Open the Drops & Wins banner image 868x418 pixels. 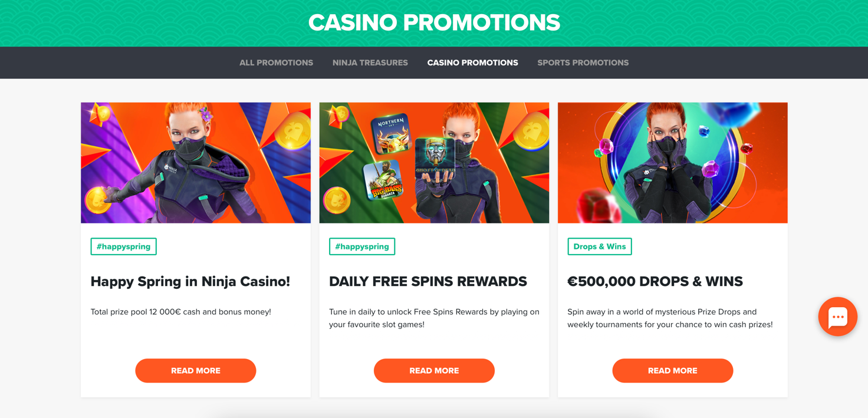(672, 163)
